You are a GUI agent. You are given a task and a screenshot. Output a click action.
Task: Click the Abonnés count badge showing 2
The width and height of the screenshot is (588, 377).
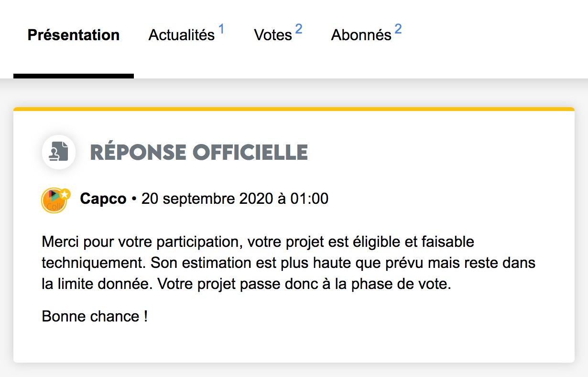pyautogui.click(x=398, y=30)
